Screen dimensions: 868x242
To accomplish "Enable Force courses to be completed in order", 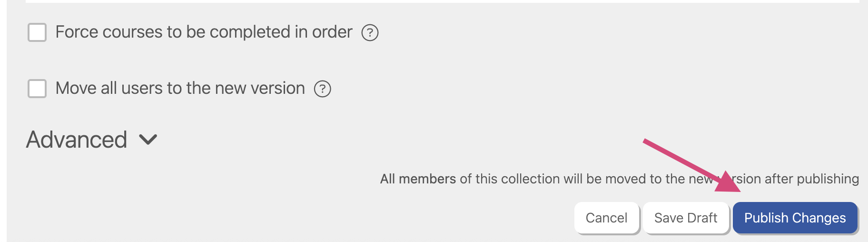I will pos(37,33).
